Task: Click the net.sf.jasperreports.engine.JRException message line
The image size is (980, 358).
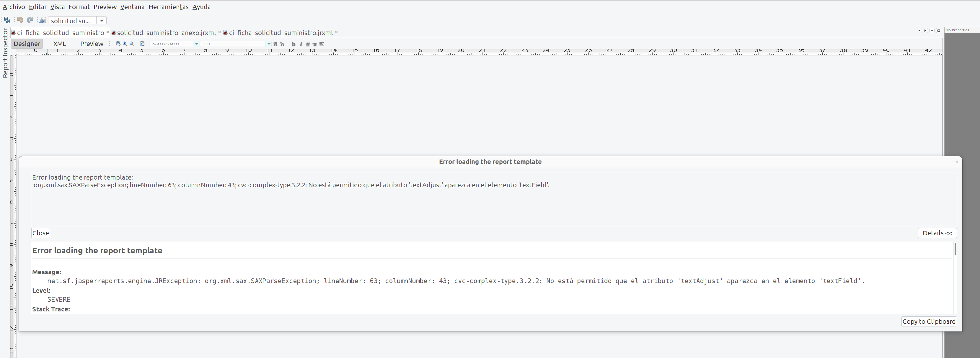Action: [456, 281]
